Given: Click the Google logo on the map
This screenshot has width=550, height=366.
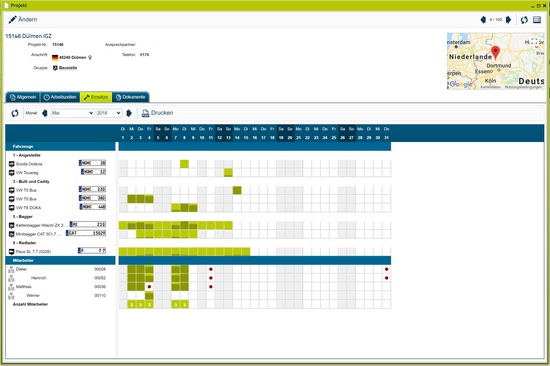Looking at the screenshot, I should click(461, 84).
